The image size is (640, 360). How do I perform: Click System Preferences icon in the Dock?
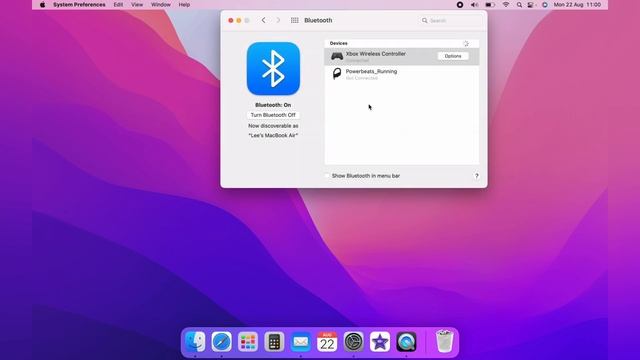pyautogui.click(x=353, y=342)
